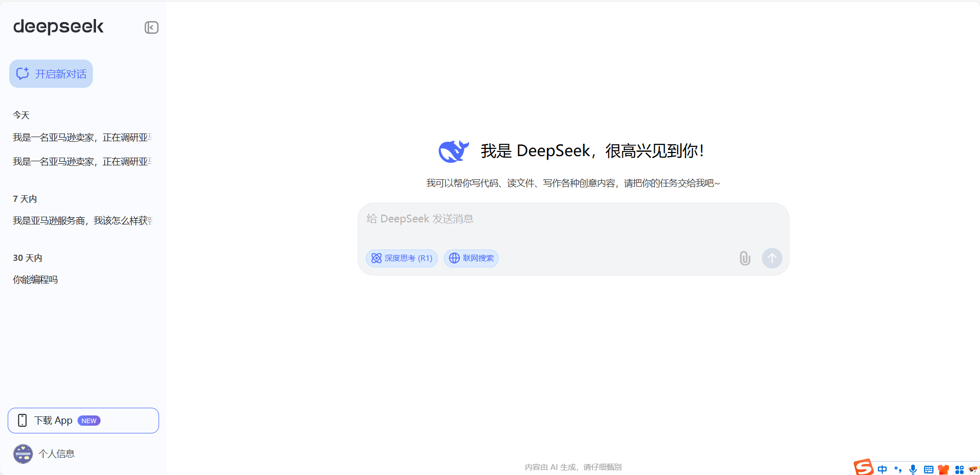Open the 你能编程吗 conversation
Image resolution: width=980 pixels, height=475 pixels.
[35, 280]
